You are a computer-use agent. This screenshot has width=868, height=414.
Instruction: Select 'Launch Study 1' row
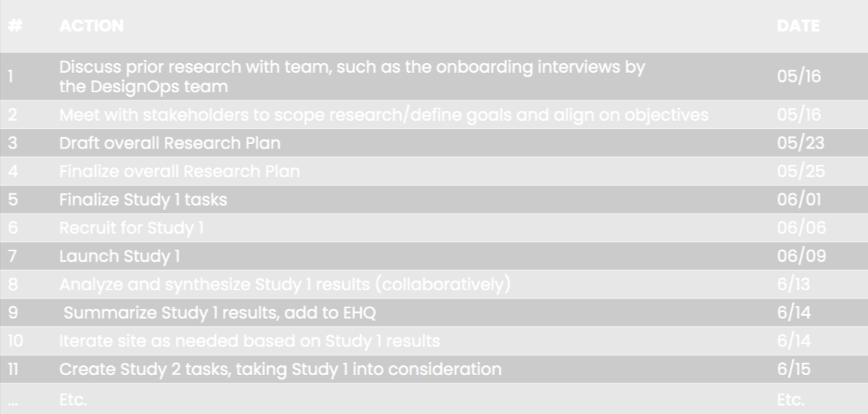(x=119, y=256)
